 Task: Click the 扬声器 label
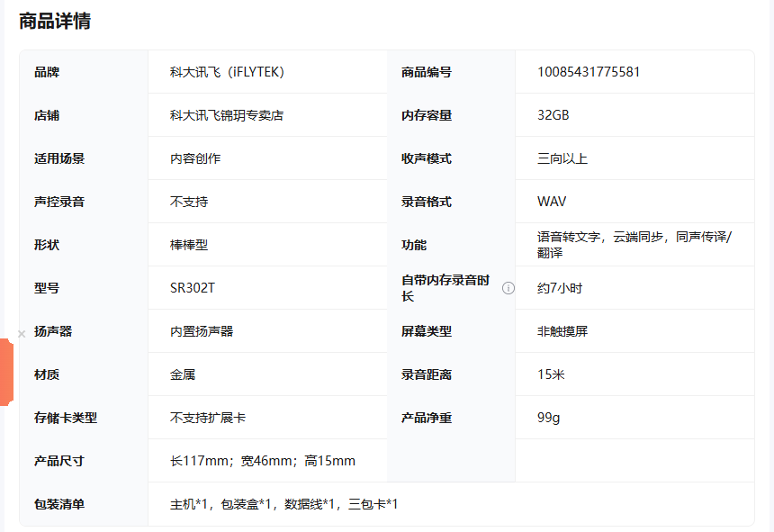pos(53,331)
